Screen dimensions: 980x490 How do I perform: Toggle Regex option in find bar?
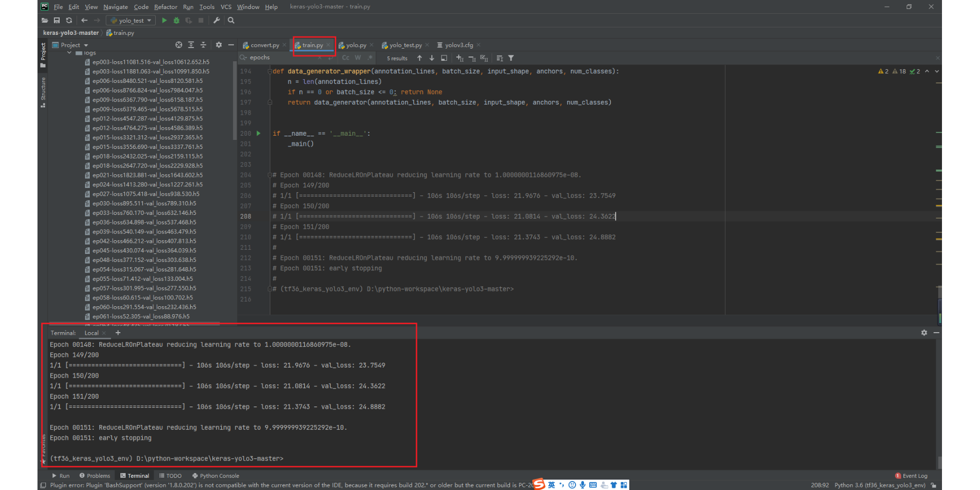(370, 58)
